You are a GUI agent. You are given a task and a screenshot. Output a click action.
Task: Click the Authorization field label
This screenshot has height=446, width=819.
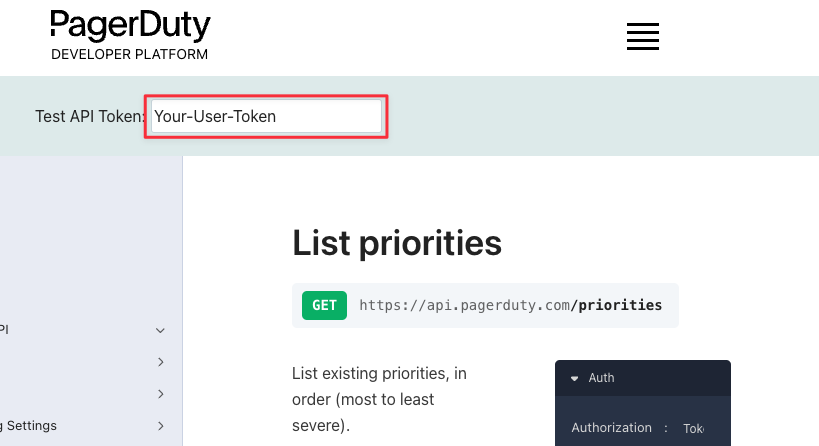coord(612,428)
